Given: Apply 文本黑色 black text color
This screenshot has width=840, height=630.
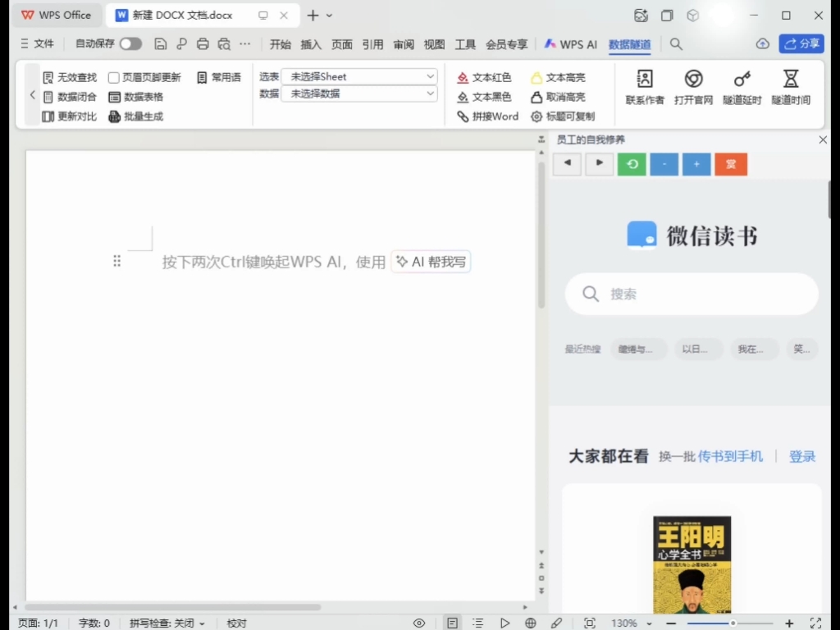Looking at the screenshot, I should (x=484, y=97).
